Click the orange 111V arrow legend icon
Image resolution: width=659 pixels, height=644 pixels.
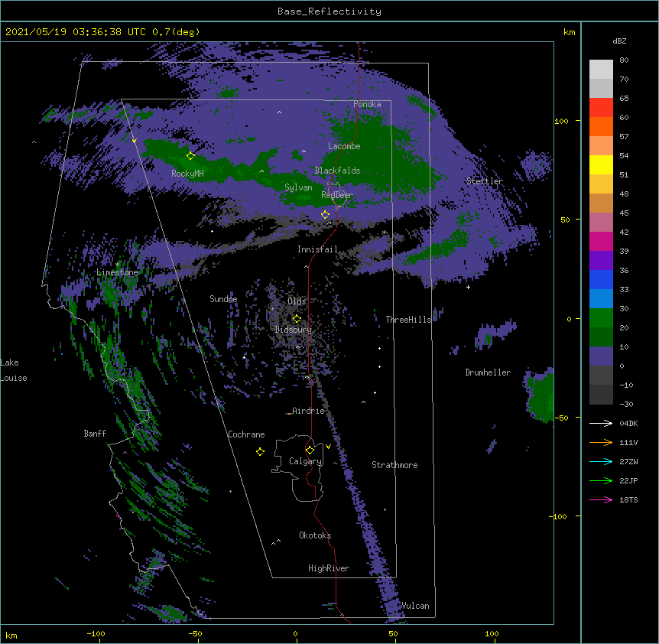[x=601, y=442]
